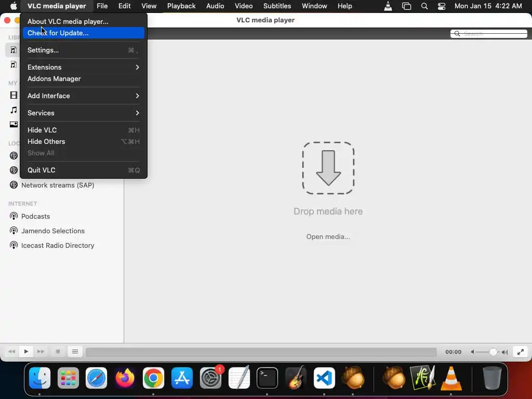
Task: Open the Apple menu
Action: click(13, 6)
